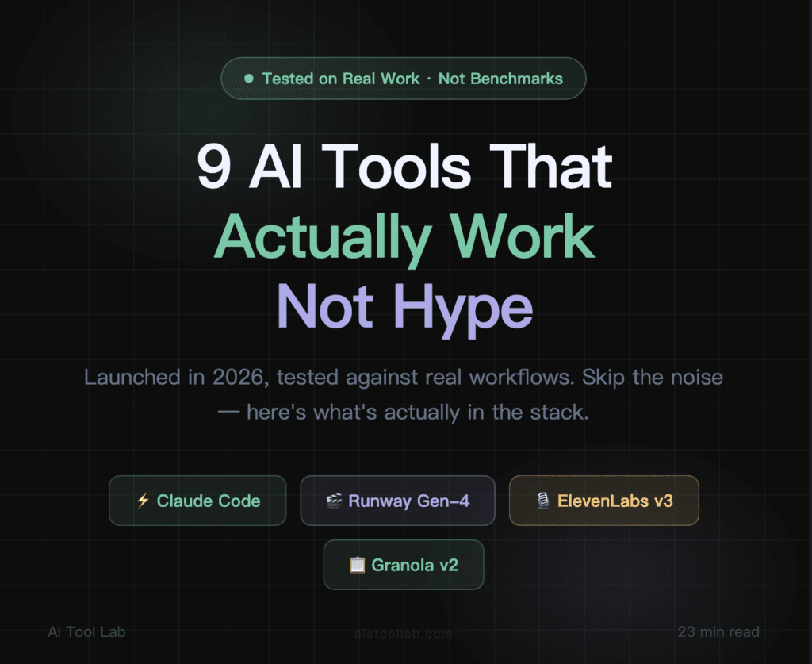
Task: Choose the ElevenLabs v3 chip
Action: (x=603, y=501)
